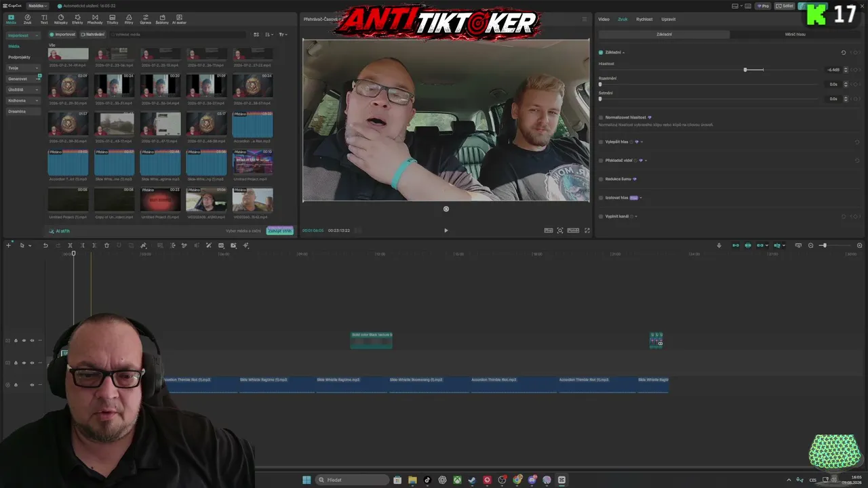Open the Filtry filters icon
Viewport: 868px width, 488px height.
pyautogui.click(x=129, y=19)
